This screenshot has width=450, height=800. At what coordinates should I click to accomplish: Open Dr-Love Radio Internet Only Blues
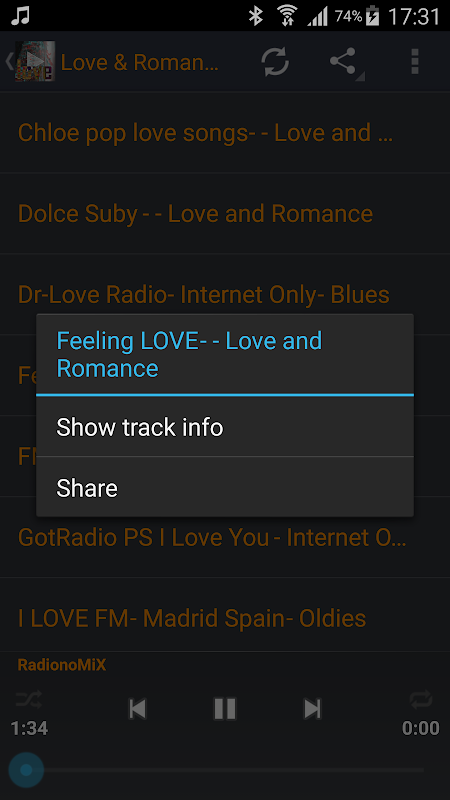225,294
